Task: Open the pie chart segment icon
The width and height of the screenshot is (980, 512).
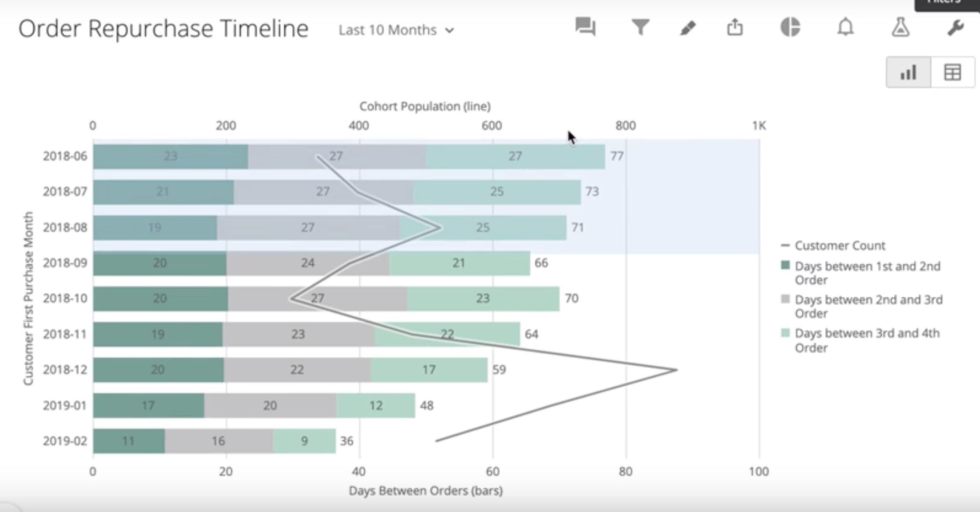Action: 790,27
